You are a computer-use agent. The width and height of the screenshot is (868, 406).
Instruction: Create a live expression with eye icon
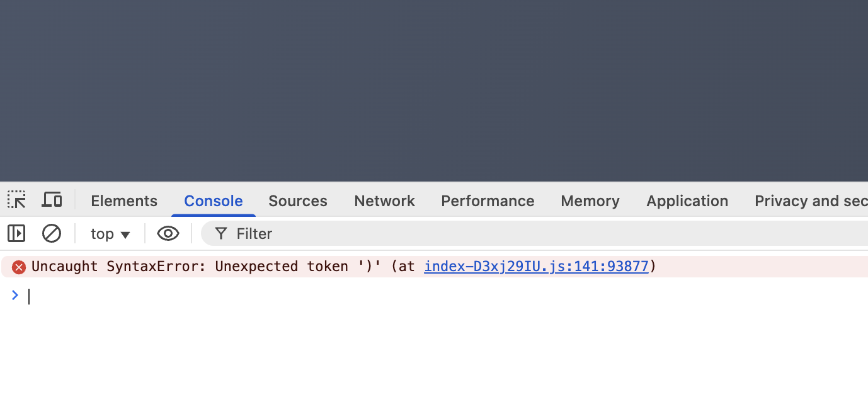pyautogui.click(x=168, y=234)
